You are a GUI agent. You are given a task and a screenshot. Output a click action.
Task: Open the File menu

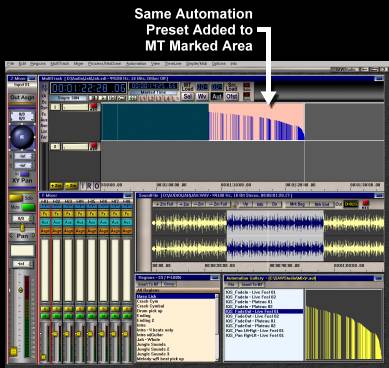[x=11, y=64]
